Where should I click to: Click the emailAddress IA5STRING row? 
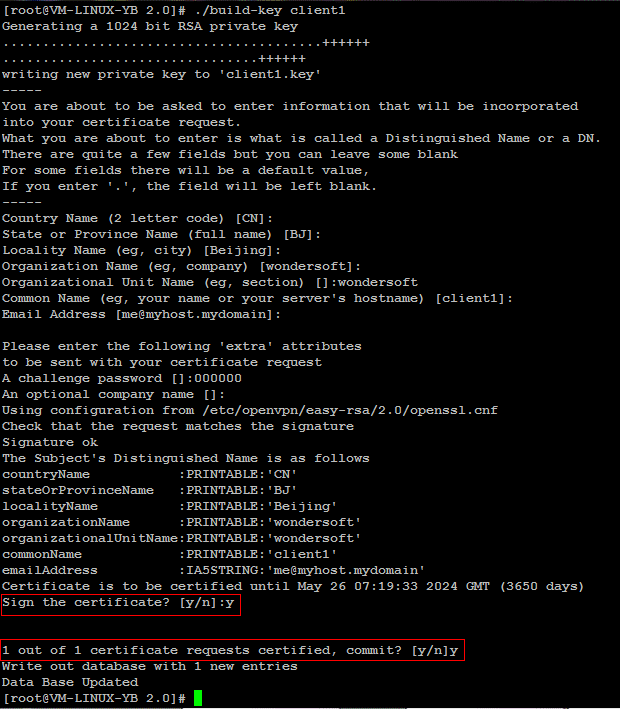[213, 571]
